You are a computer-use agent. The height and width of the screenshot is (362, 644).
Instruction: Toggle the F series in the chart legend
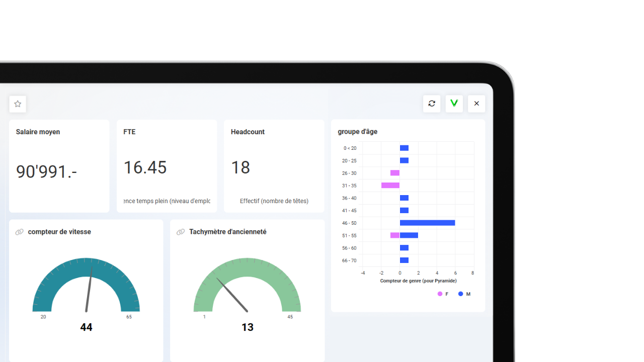(x=443, y=294)
